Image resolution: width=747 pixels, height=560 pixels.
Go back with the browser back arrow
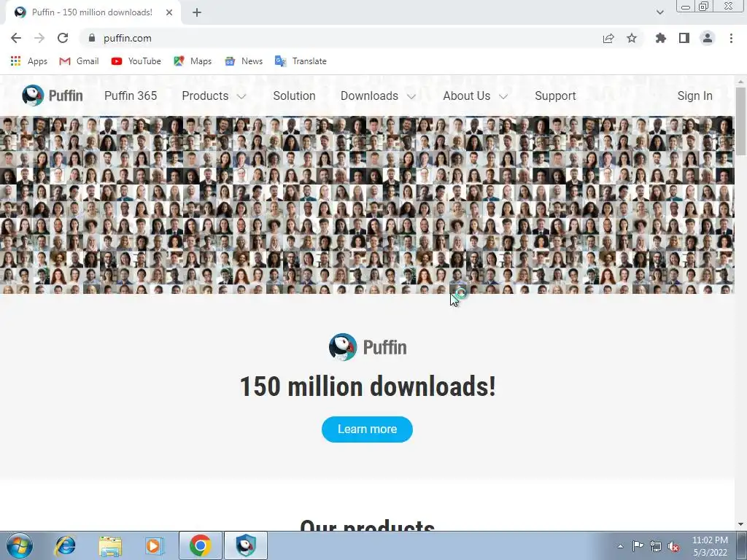click(x=16, y=38)
